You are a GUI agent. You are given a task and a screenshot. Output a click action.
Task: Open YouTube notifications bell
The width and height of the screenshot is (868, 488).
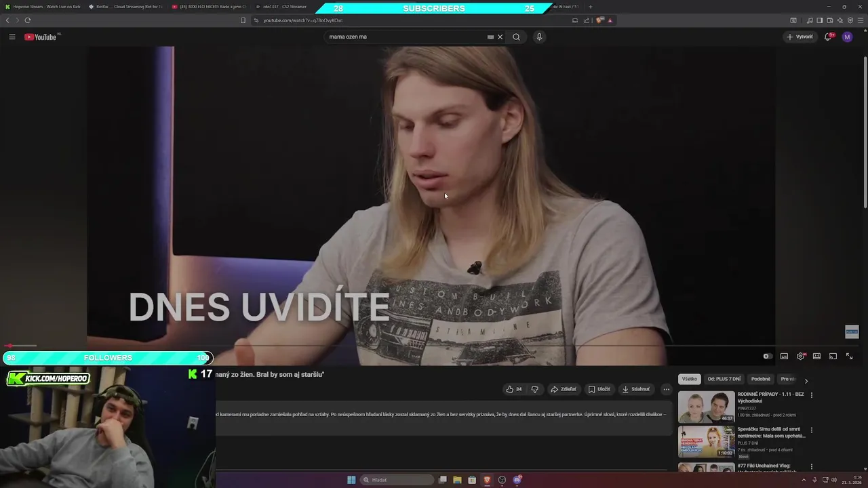click(x=828, y=37)
